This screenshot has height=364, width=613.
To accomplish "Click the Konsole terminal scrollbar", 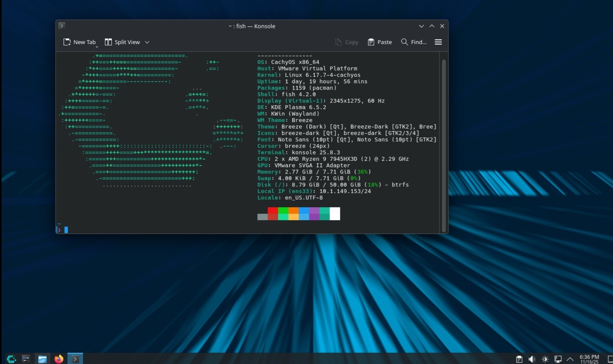I will [x=444, y=146].
